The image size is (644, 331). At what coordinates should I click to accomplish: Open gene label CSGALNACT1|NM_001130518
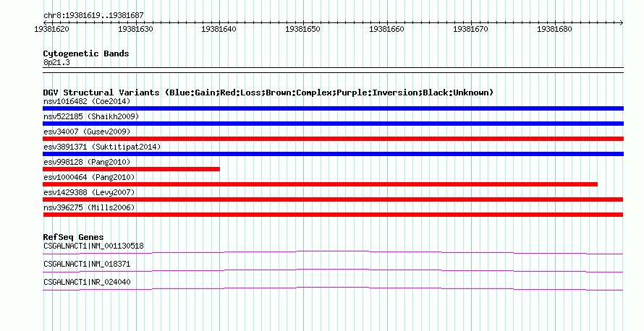[x=93, y=246]
